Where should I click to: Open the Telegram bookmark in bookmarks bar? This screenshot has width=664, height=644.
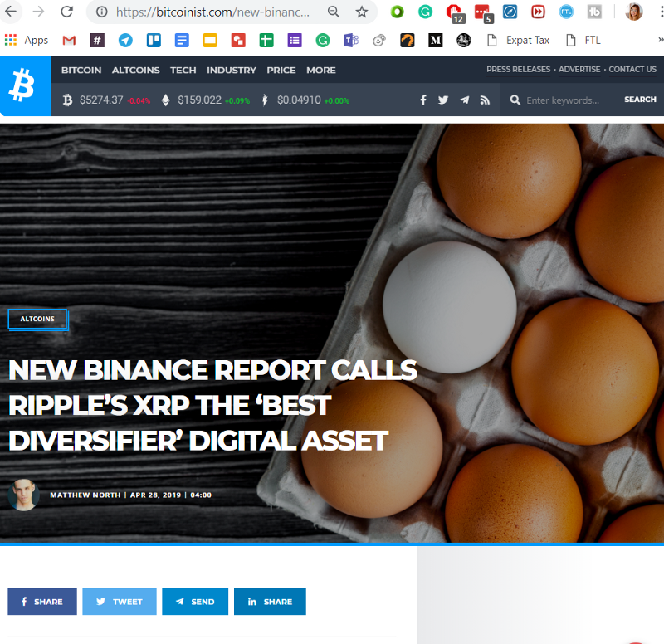point(125,41)
